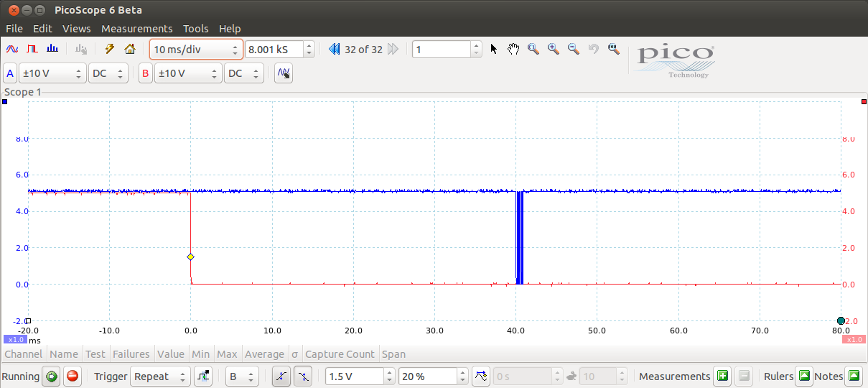Show the Notes panel button
Viewport: 868px width, 388px height.
click(x=854, y=376)
